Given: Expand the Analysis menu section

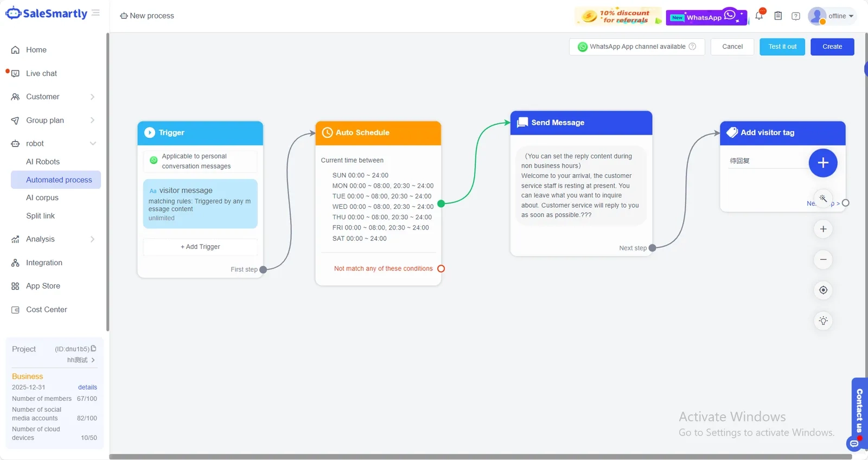Looking at the screenshot, I should click(x=53, y=239).
